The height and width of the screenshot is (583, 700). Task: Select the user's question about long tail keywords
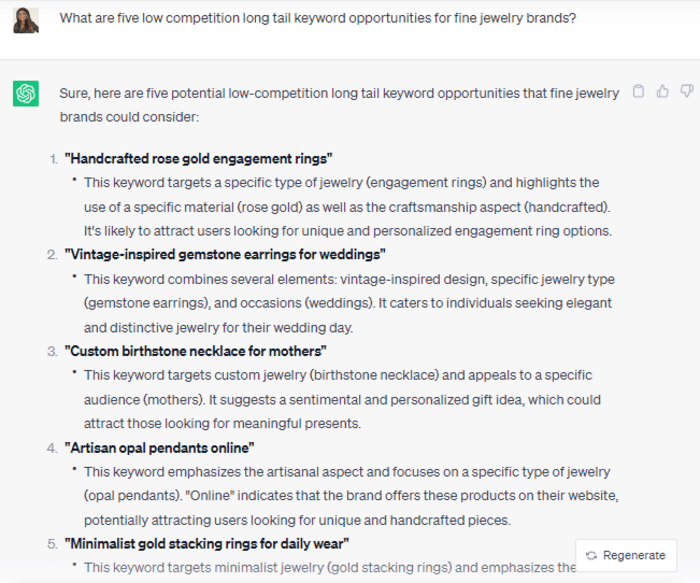318,18
